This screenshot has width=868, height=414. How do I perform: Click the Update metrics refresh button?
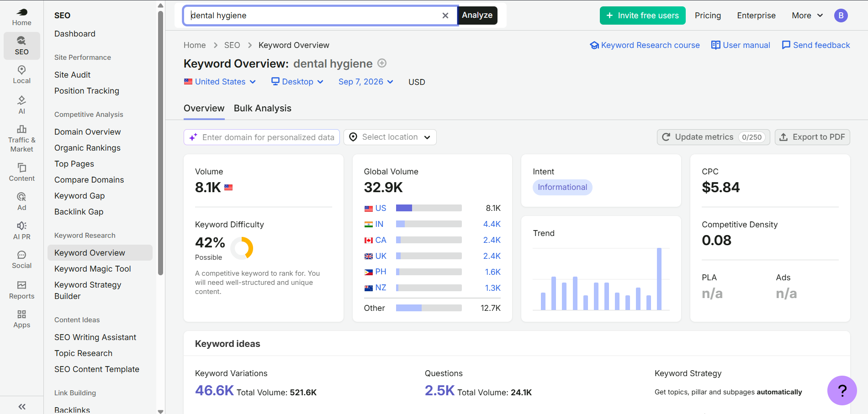tap(713, 137)
